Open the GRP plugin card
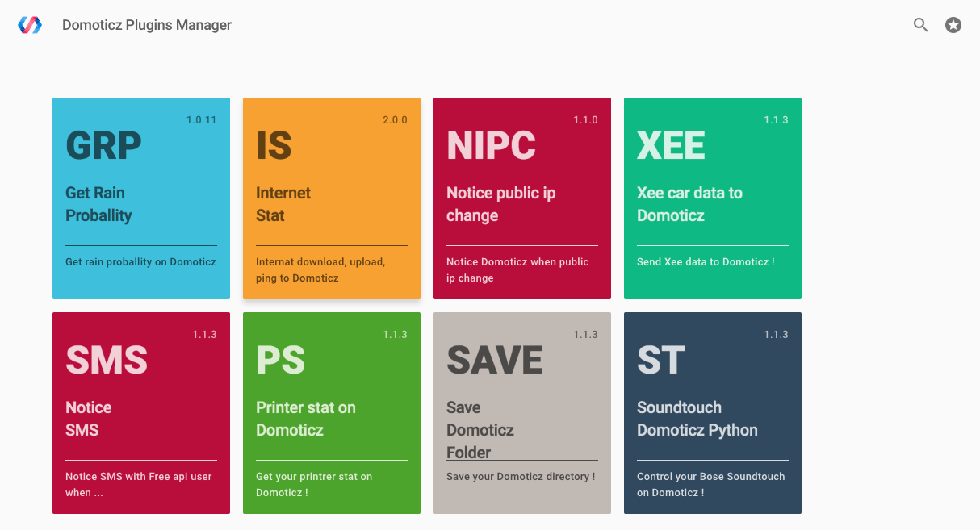 coord(141,198)
